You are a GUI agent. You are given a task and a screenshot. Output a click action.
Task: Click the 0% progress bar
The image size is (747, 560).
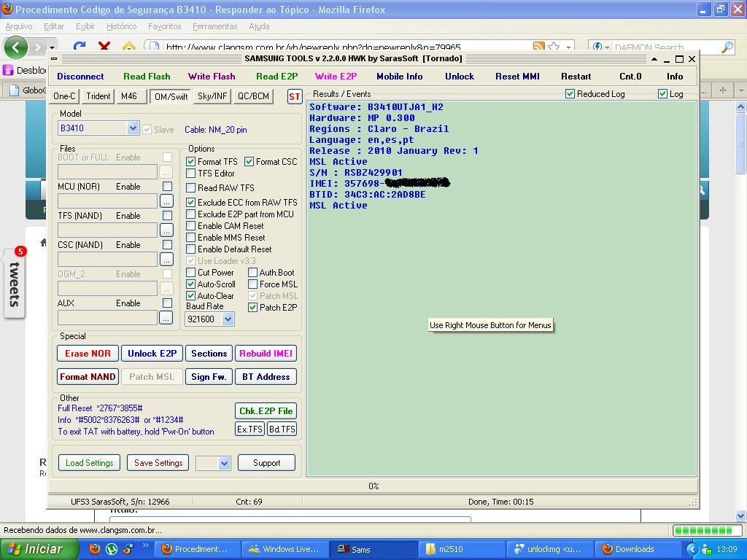tap(373, 486)
